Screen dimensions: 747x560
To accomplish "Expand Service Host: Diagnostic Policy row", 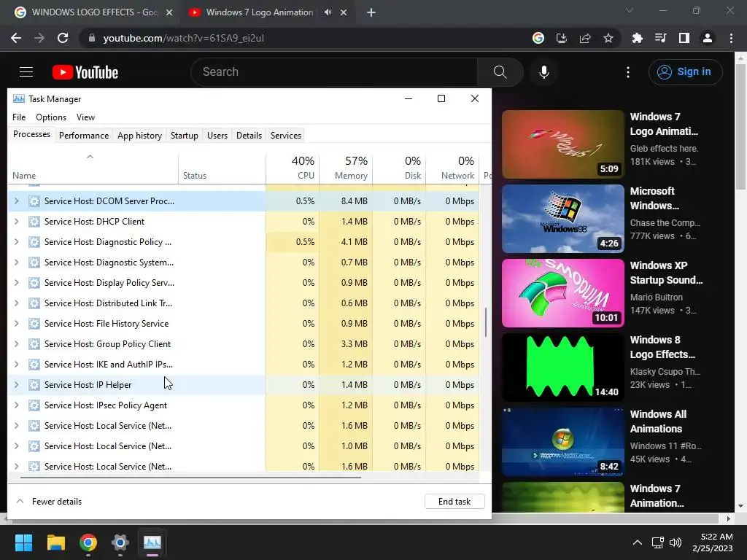I will pos(17,242).
